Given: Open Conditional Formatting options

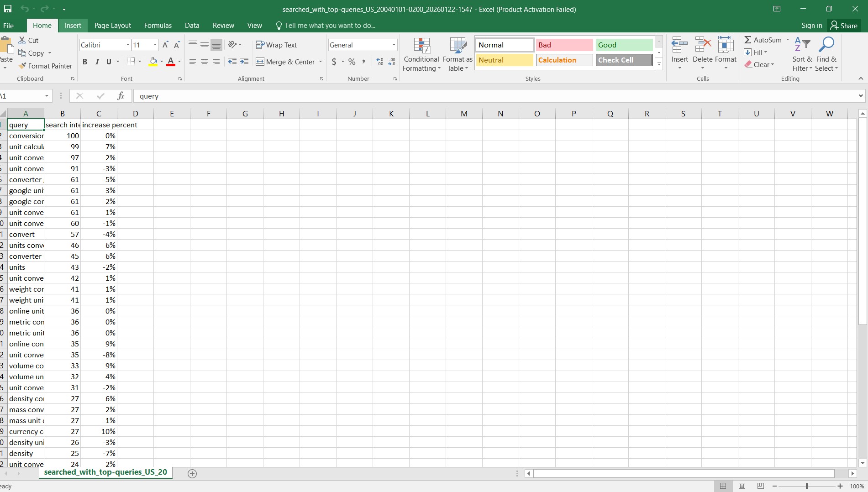Looking at the screenshot, I should pyautogui.click(x=421, y=53).
